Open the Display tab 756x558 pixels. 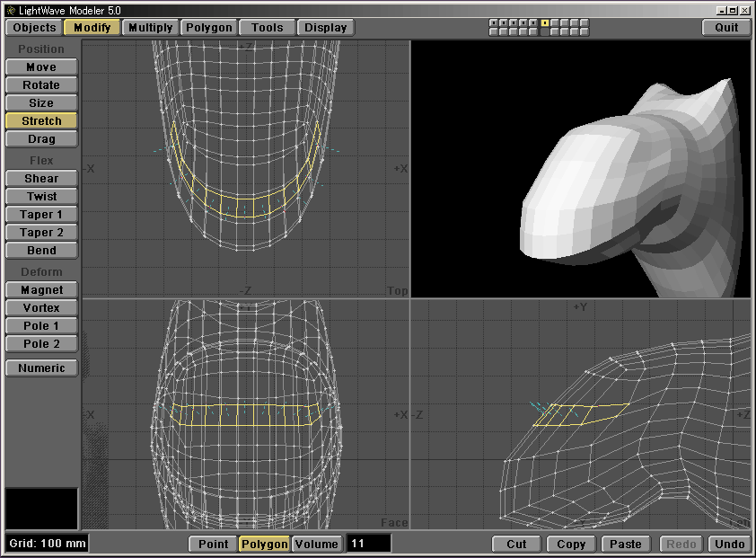click(x=325, y=27)
